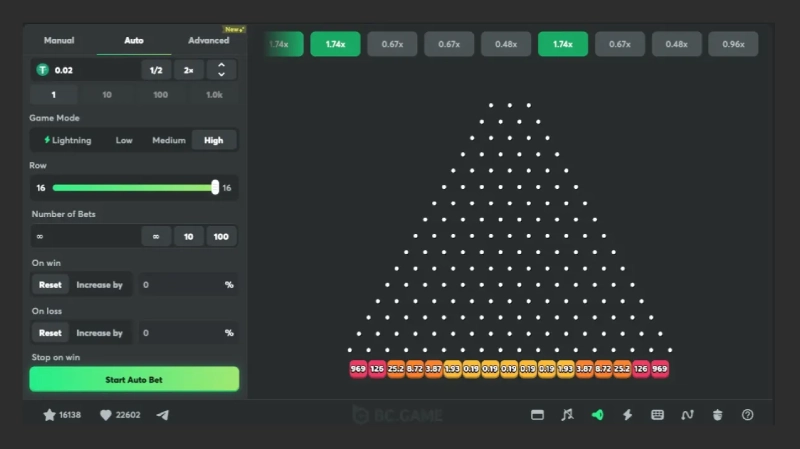Focus the On loss percentage field
The width and height of the screenshot is (800, 449).
(188, 333)
